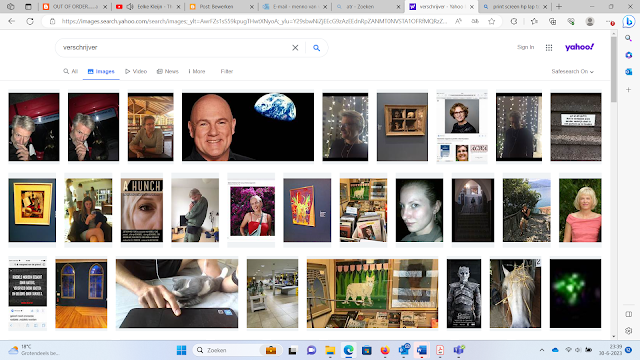Viewport: 640px width, 360px height.
Task: Open the Night King poster thumbnail
Action: tap(464, 293)
